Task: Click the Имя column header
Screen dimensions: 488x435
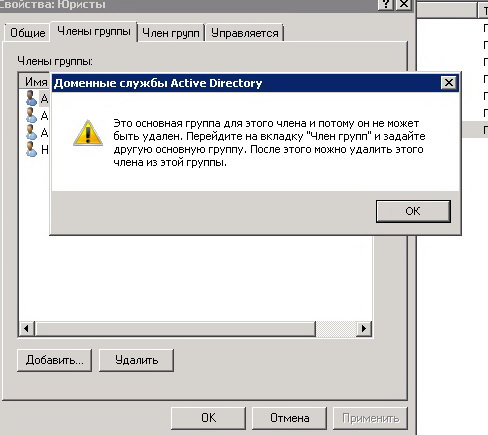Action: pyautogui.click(x=34, y=81)
